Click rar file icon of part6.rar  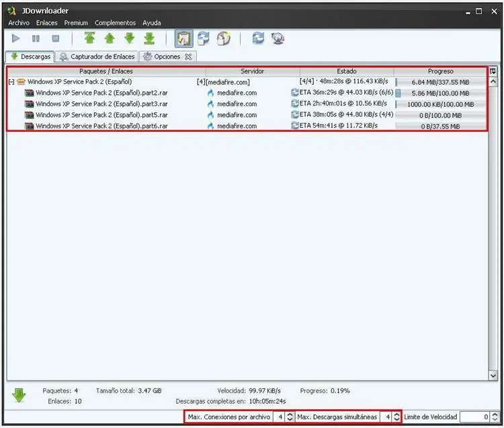[x=30, y=126]
